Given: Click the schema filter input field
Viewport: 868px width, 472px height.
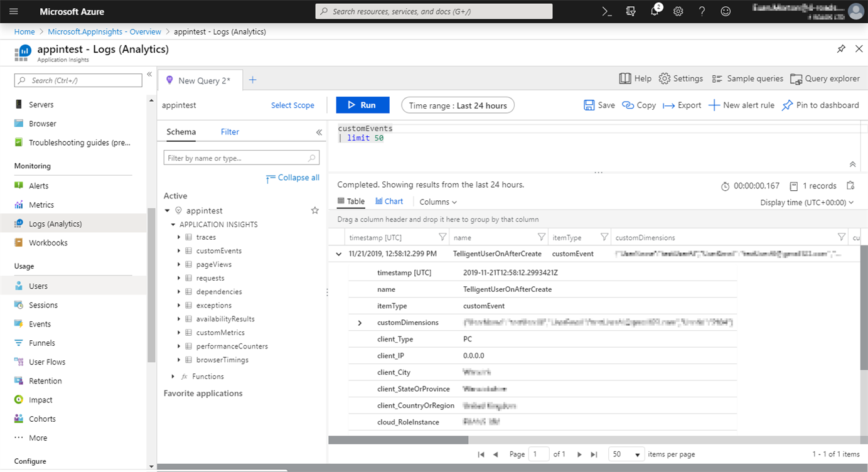Looking at the screenshot, I should (236, 158).
